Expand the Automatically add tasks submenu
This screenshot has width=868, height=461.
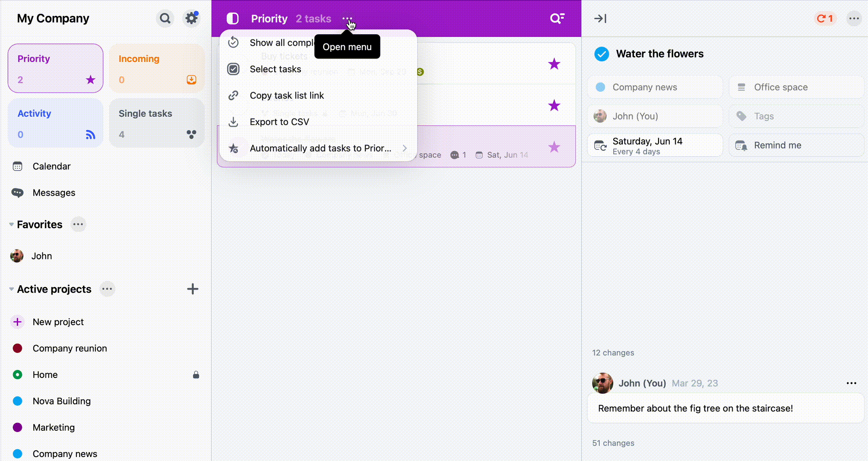(405, 148)
